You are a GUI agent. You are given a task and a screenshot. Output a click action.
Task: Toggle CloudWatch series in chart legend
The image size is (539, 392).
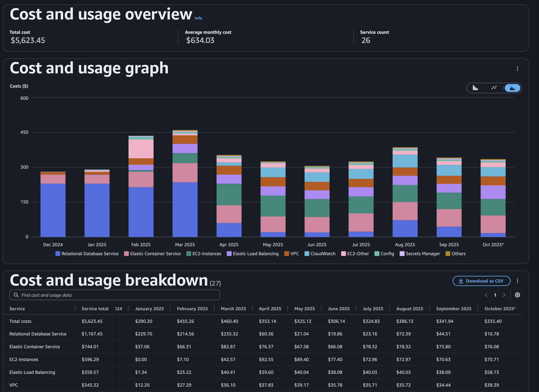coord(322,254)
